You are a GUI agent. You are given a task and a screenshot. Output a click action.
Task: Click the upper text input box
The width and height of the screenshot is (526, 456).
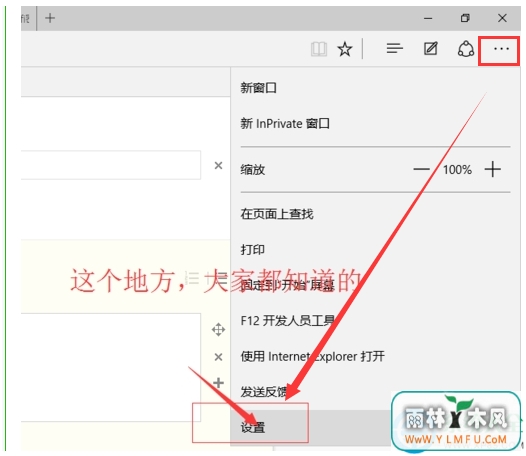tap(111, 165)
